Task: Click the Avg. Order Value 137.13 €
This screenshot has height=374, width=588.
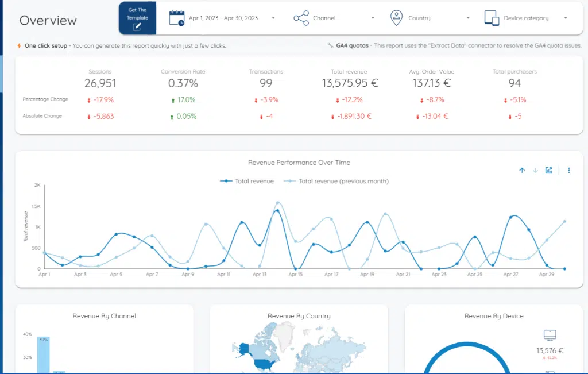Action: coord(432,83)
